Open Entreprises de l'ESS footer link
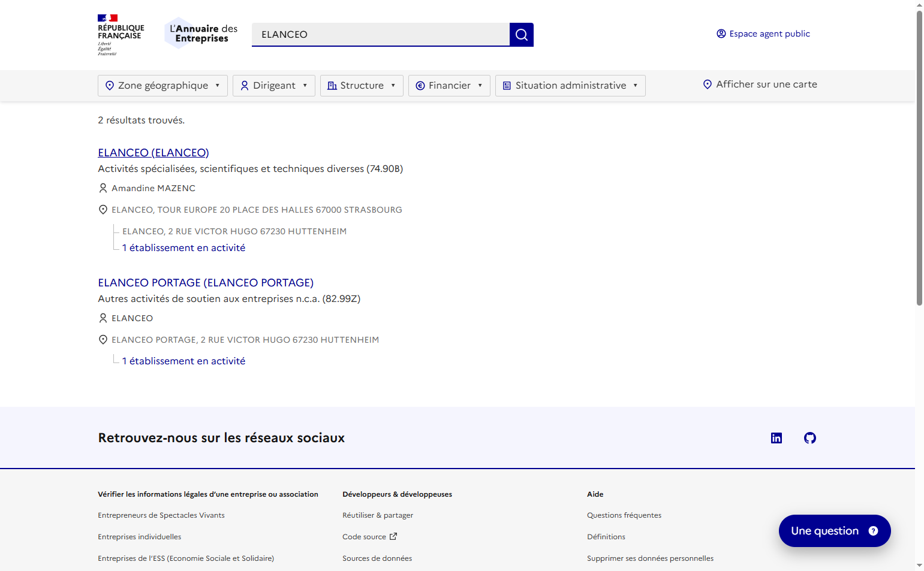 (x=186, y=558)
